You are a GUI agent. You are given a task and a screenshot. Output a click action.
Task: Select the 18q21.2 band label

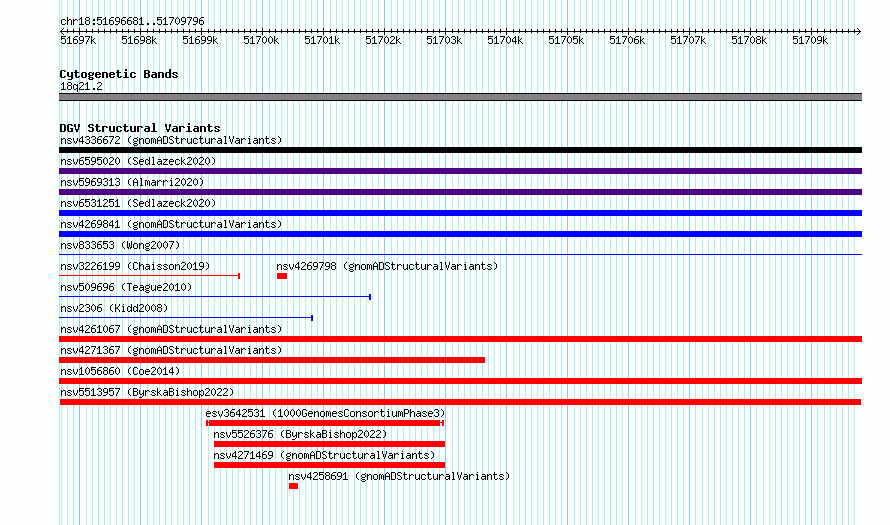coord(81,86)
